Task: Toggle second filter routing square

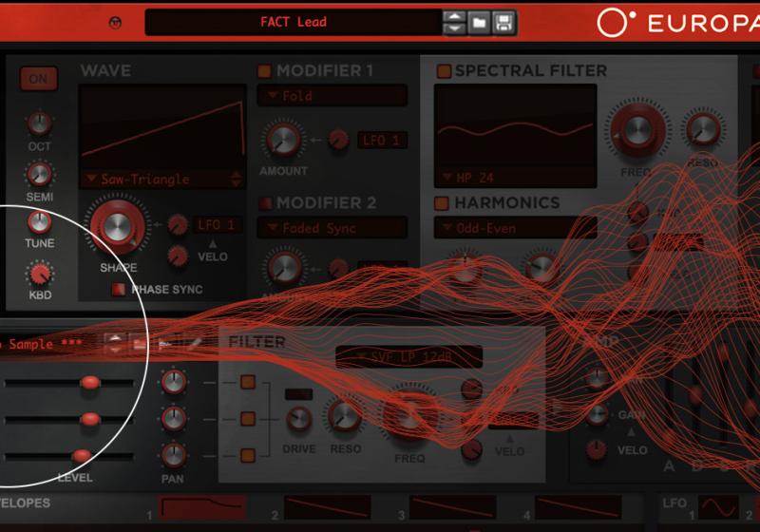Action: [x=248, y=419]
